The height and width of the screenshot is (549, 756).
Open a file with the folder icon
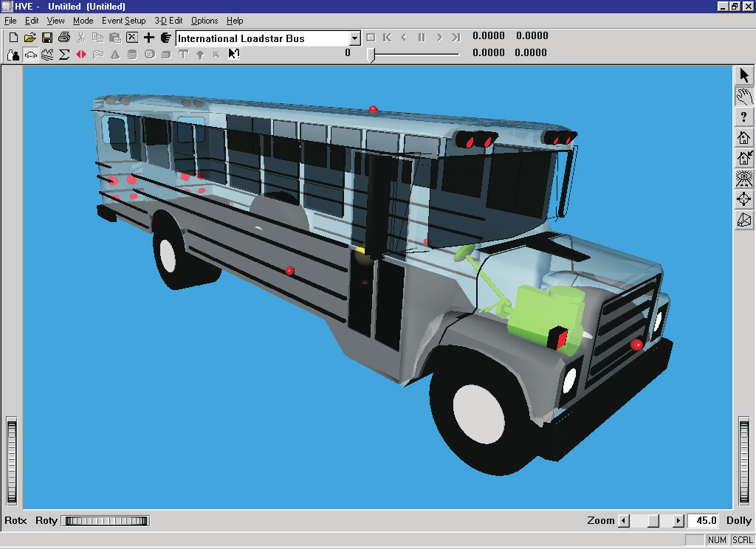coord(30,38)
